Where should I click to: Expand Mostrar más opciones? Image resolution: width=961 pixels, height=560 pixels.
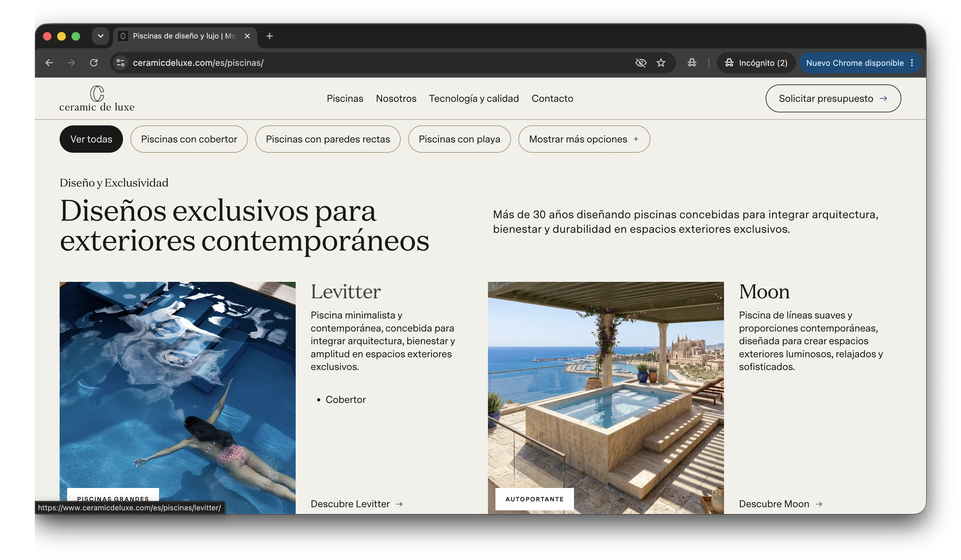584,139
